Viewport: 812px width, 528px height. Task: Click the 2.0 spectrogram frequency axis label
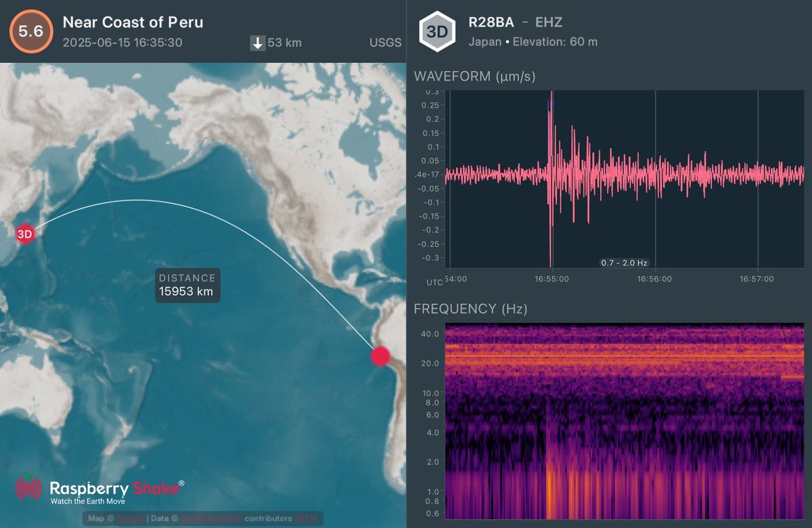(x=433, y=462)
